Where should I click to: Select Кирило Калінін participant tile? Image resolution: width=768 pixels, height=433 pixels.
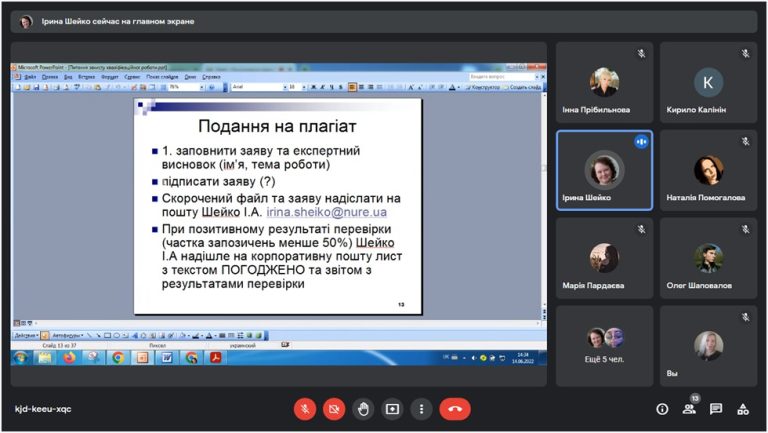(708, 82)
